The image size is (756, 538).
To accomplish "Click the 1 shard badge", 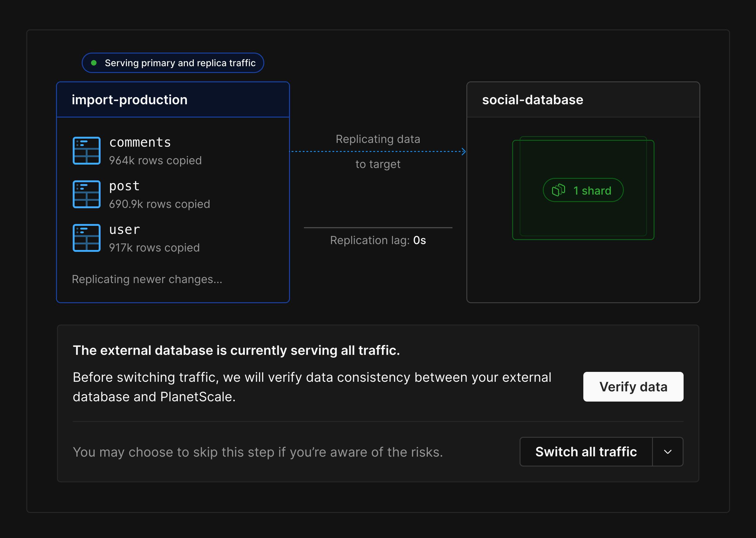I will coord(583,190).
